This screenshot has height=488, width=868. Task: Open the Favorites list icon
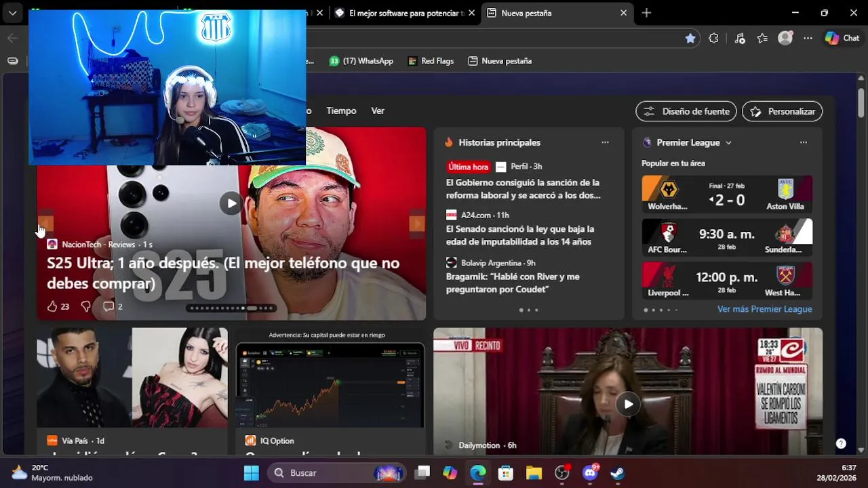[x=762, y=39]
